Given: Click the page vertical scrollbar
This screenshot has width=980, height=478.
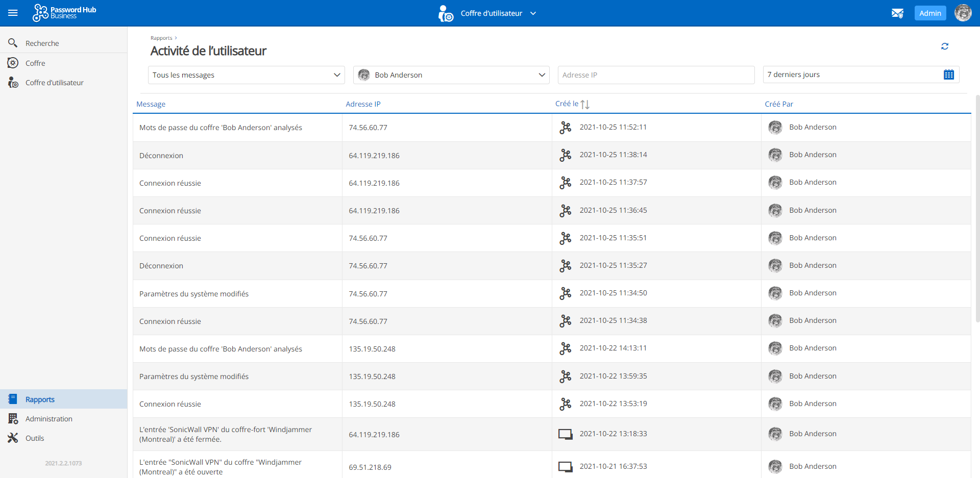Looking at the screenshot, I should 977,209.
